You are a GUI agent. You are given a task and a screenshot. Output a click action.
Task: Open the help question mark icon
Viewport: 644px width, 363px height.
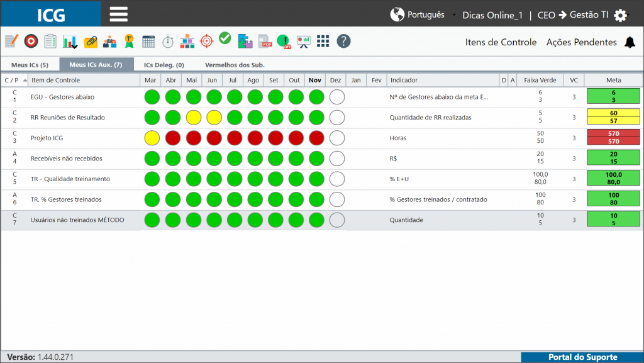point(343,41)
